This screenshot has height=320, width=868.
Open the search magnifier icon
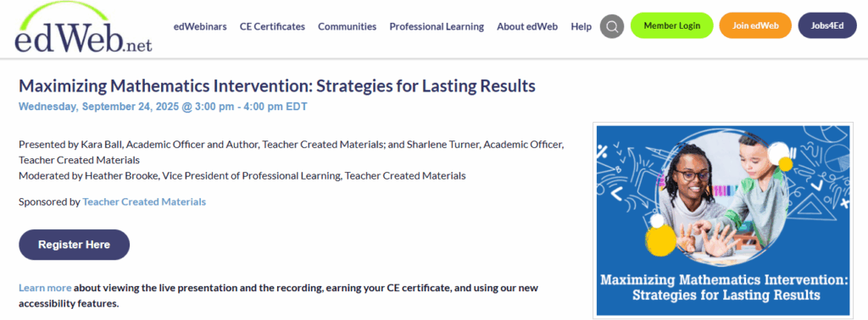point(612,26)
